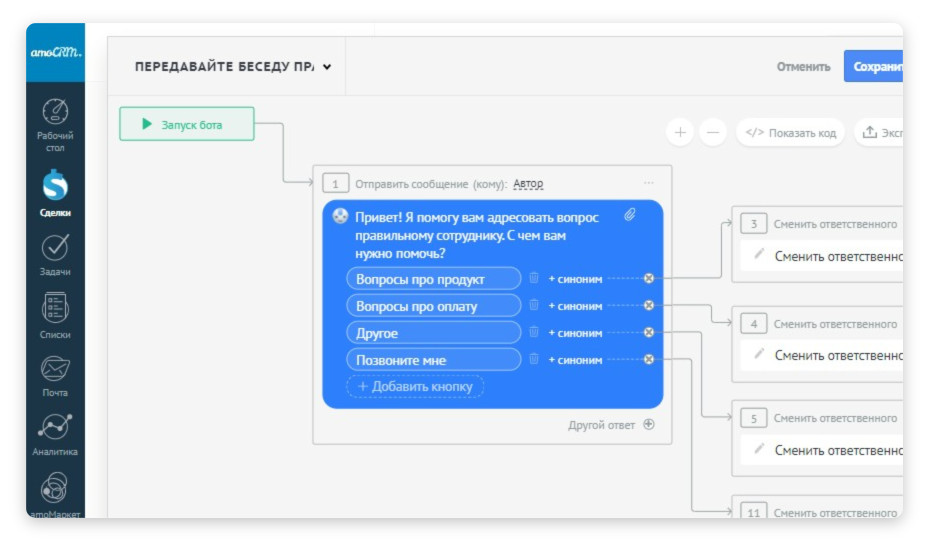Click Показать код button
The height and width of the screenshot is (540, 929).
click(x=790, y=132)
